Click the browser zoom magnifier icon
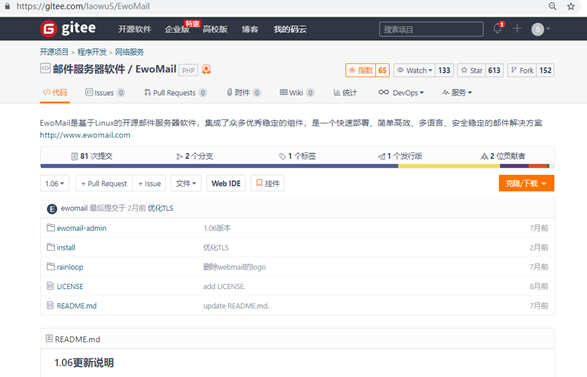The image size is (587, 377). coord(553,6)
